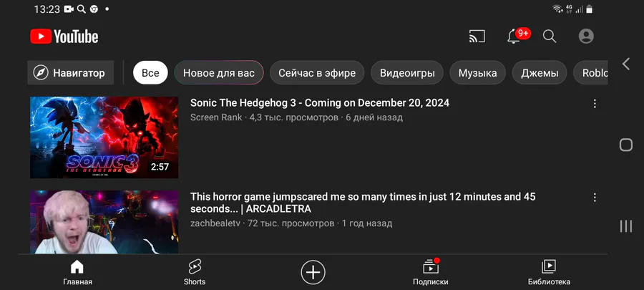
Task: Go to Shorts tab
Action: click(194, 272)
